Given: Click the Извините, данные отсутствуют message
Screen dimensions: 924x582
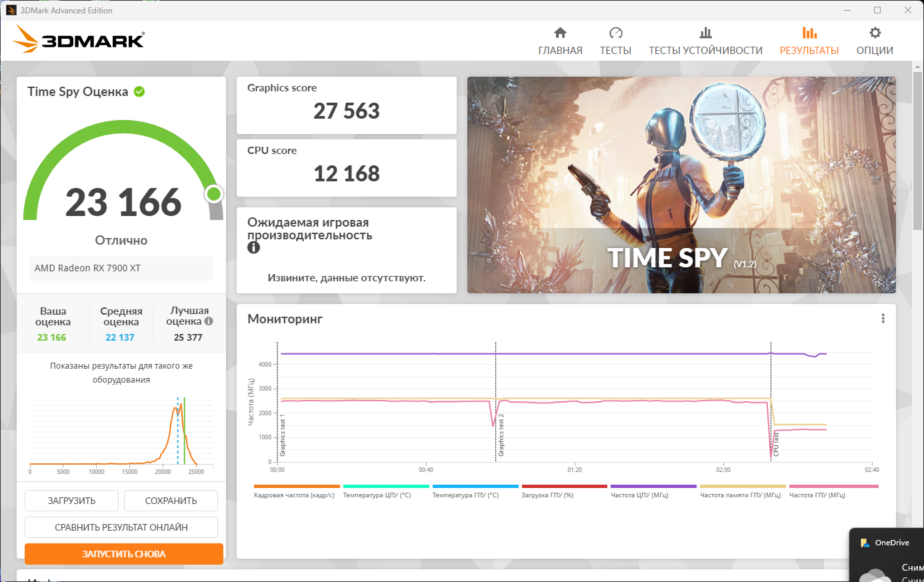Looking at the screenshot, I should pos(347,278).
